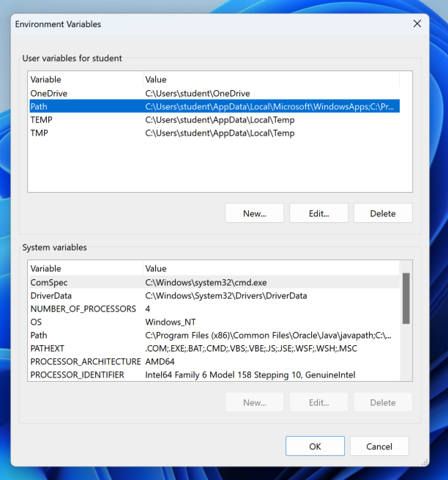Select the TEMP user variable
This screenshot has height=480, width=448.
214,119
